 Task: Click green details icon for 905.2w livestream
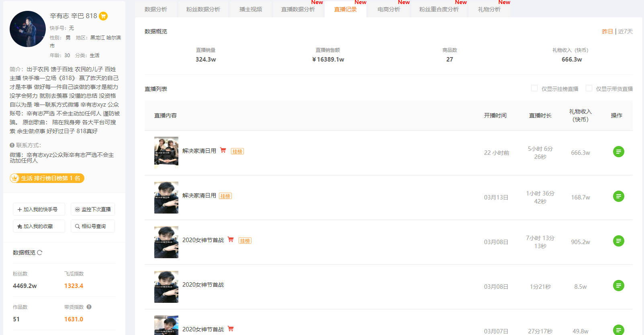pyautogui.click(x=619, y=241)
